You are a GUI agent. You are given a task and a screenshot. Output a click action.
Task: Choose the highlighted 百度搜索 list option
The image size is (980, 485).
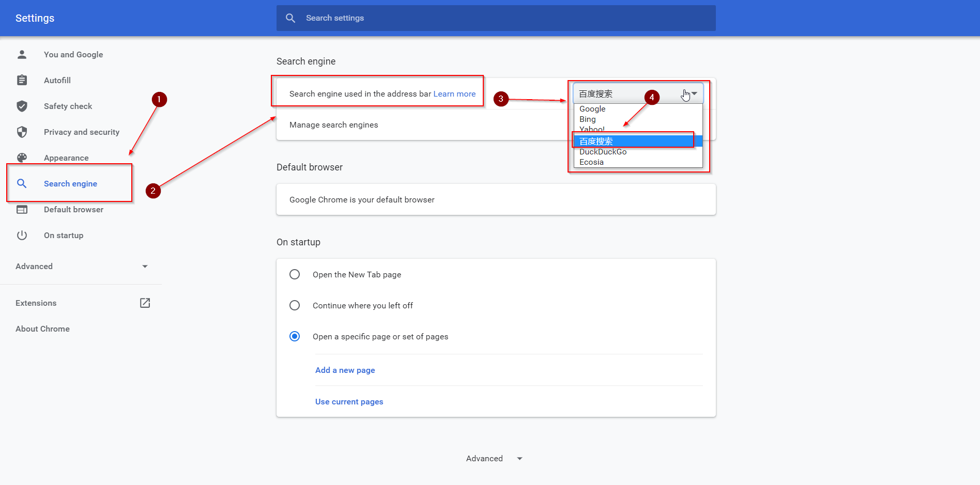638,141
